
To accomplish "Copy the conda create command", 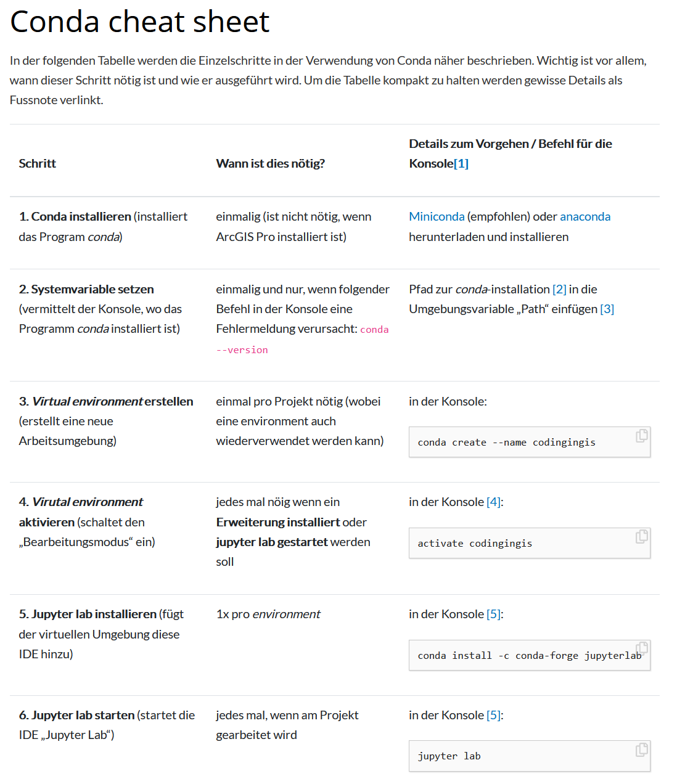I will pyautogui.click(x=641, y=436).
